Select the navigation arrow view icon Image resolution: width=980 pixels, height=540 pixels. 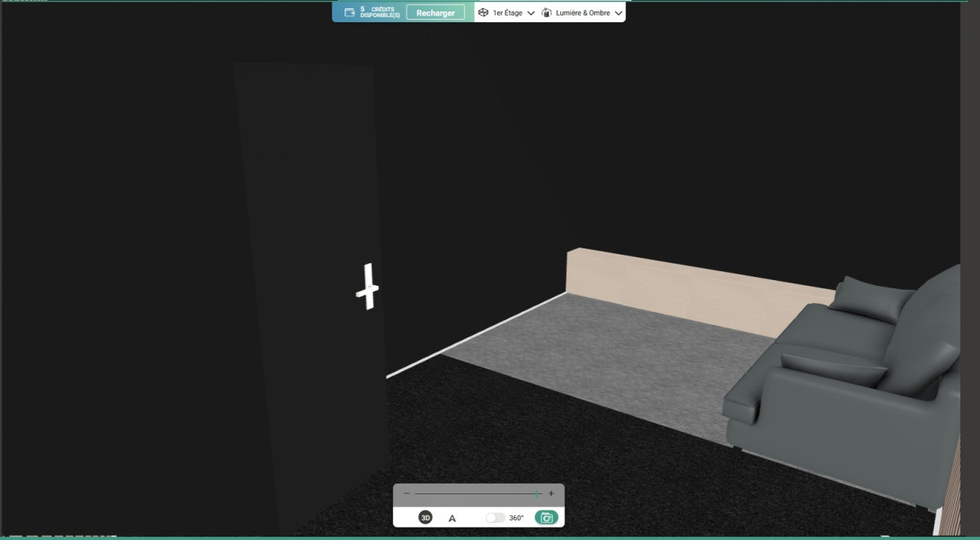(x=452, y=518)
